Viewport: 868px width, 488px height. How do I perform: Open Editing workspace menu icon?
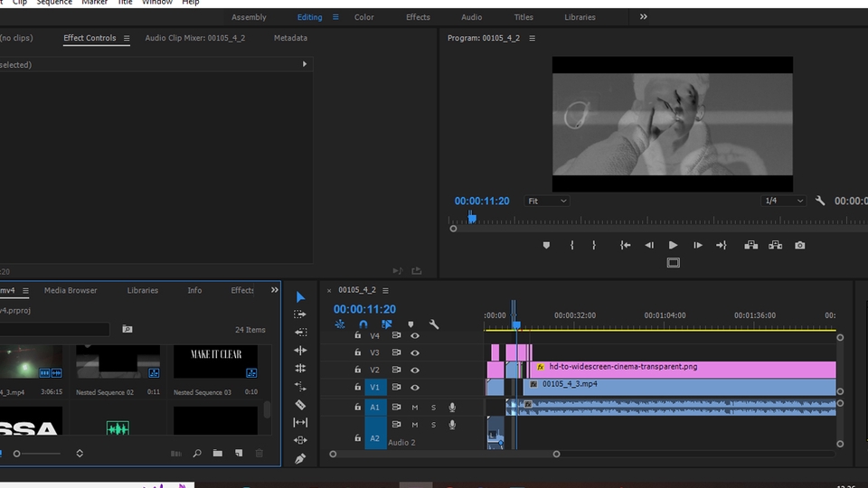[335, 17]
